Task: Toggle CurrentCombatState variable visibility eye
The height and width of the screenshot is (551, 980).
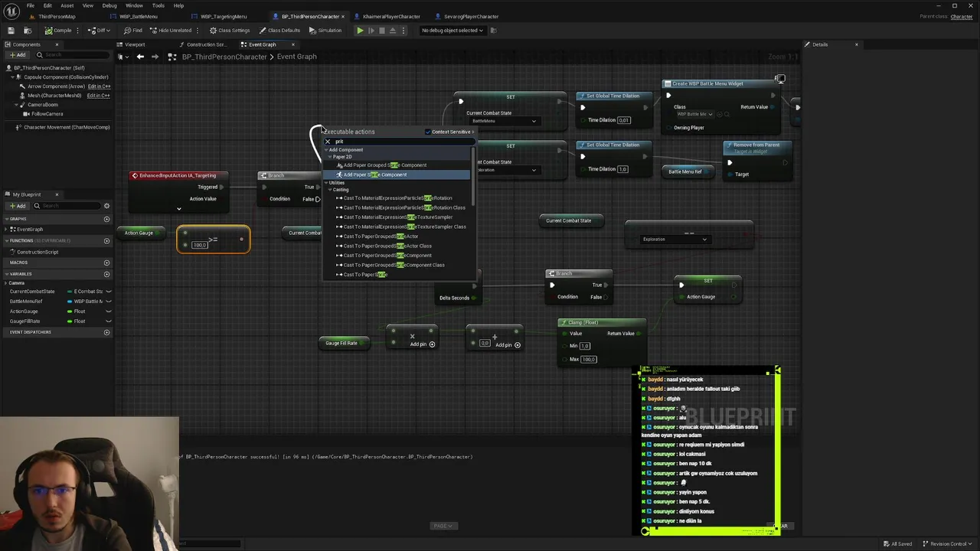Action: point(108,292)
